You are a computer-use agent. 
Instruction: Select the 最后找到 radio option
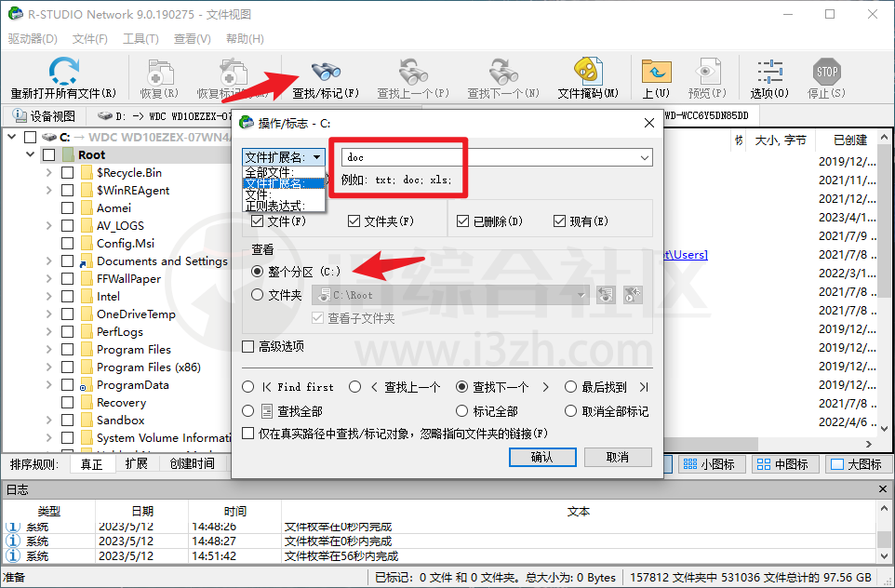[570, 387]
